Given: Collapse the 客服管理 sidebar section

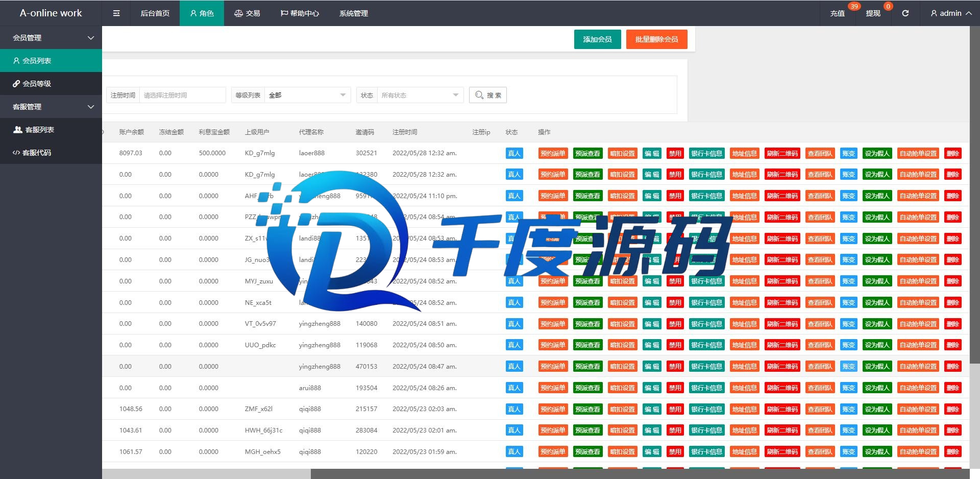Looking at the screenshot, I should [51, 107].
